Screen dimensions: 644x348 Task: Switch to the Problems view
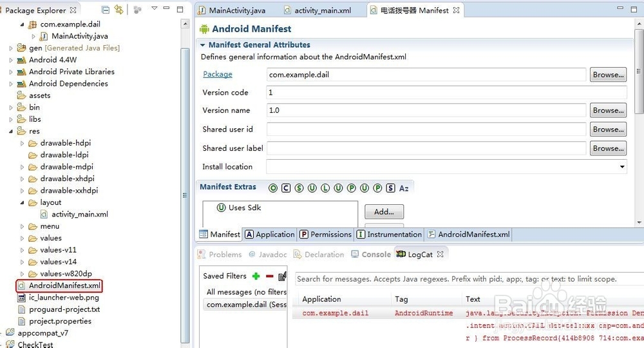pos(220,255)
